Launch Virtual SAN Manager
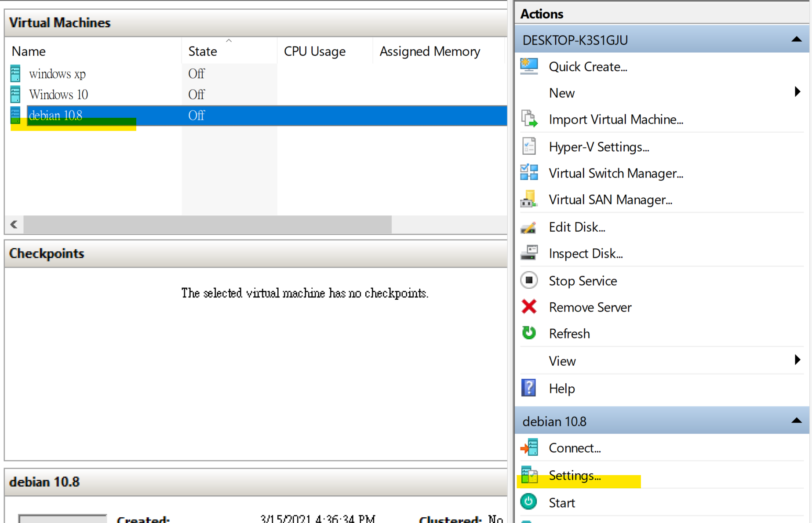 610,200
